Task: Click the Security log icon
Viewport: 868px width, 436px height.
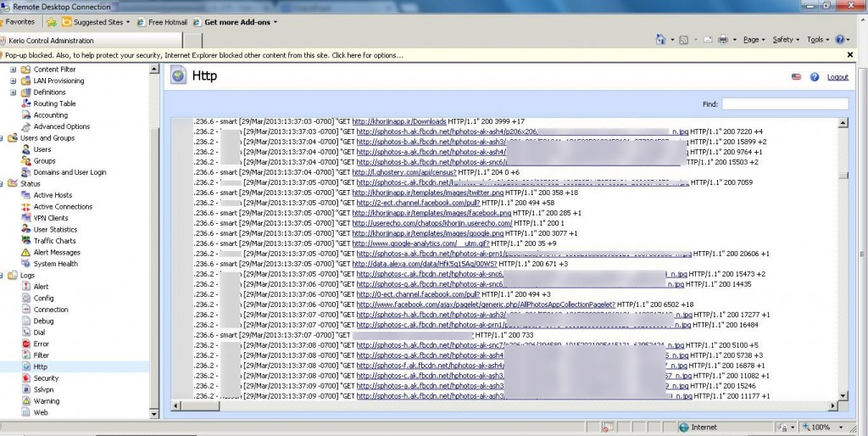Action: pyautogui.click(x=25, y=377)
